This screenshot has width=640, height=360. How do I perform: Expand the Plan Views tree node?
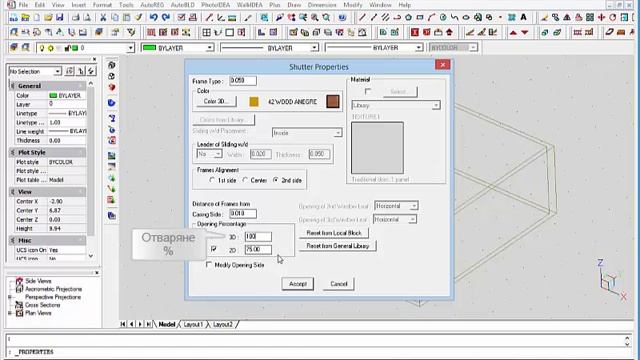coord(10,313)
